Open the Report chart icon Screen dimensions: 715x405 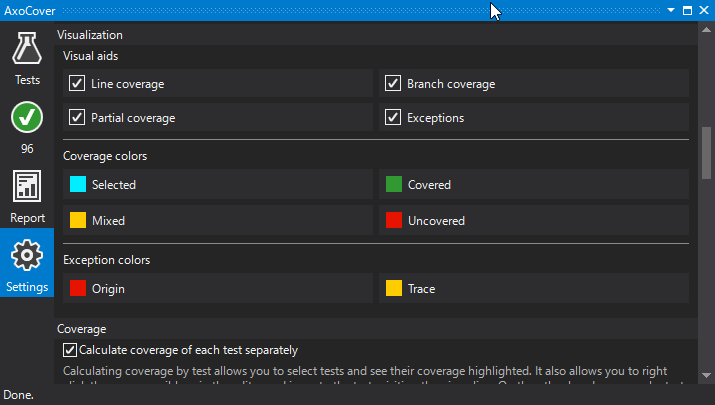click(27, 186)
